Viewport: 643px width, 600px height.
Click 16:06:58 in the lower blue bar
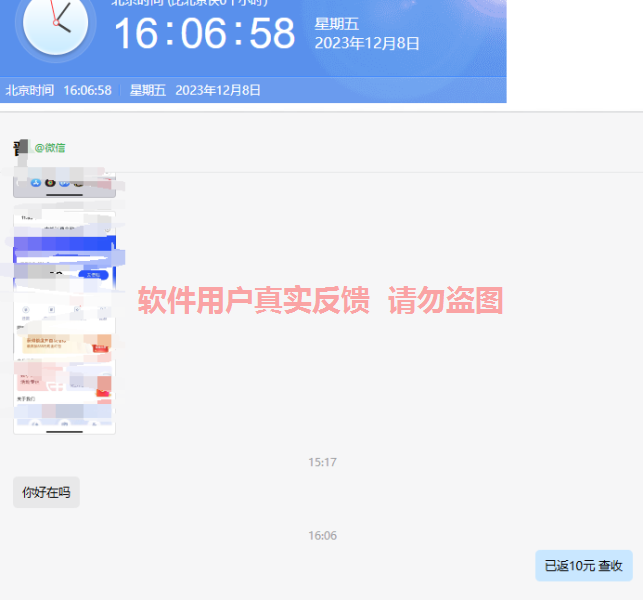coord(87,90)
